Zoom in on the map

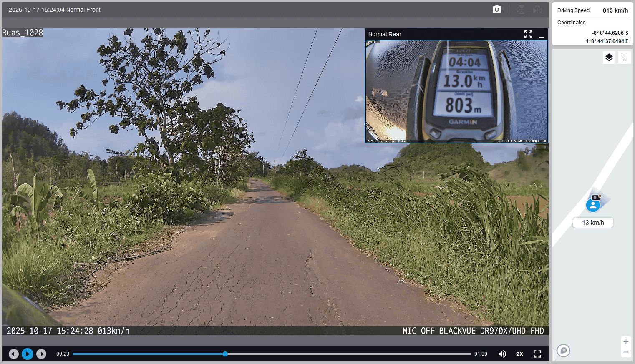(626, 342)
